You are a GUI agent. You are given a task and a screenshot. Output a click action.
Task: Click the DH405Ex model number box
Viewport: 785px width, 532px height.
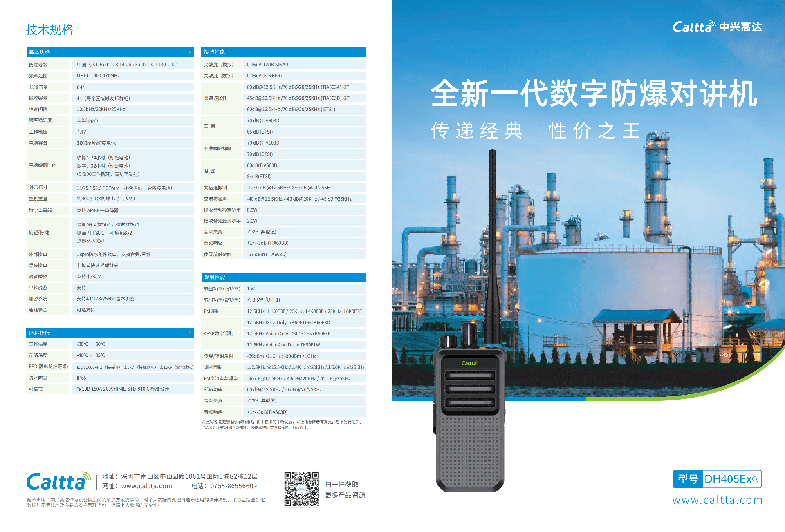tap(728, 479)
